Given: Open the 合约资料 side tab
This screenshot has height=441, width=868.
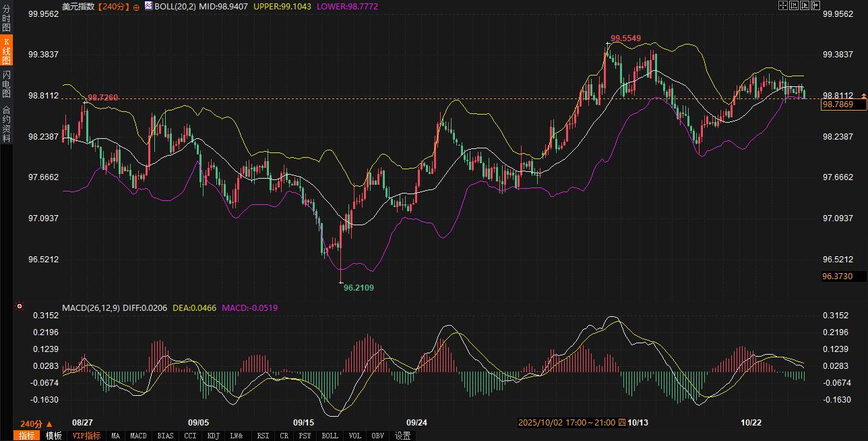Looking at the screenshot, I should pyautogui.click(x=6, y=123).
